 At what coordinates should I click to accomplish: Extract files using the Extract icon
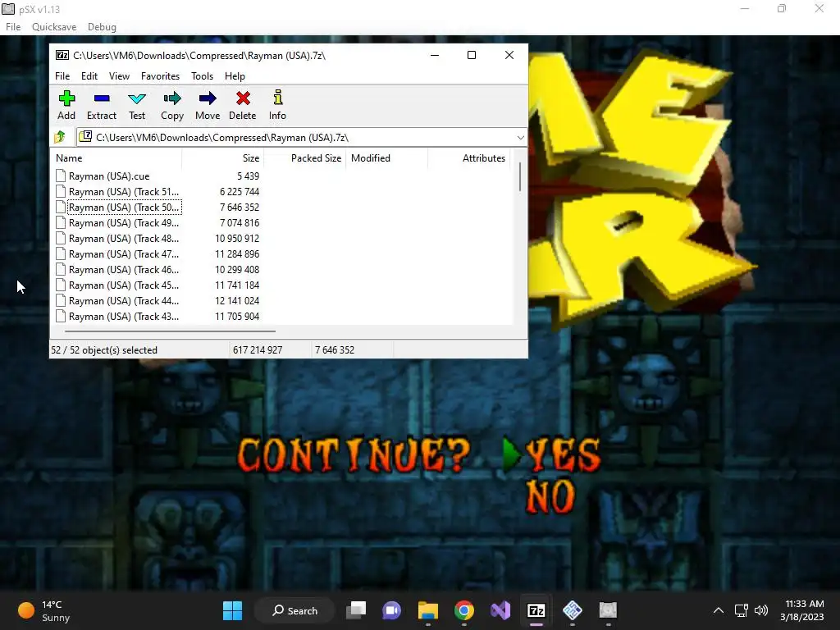coord(101,106)
